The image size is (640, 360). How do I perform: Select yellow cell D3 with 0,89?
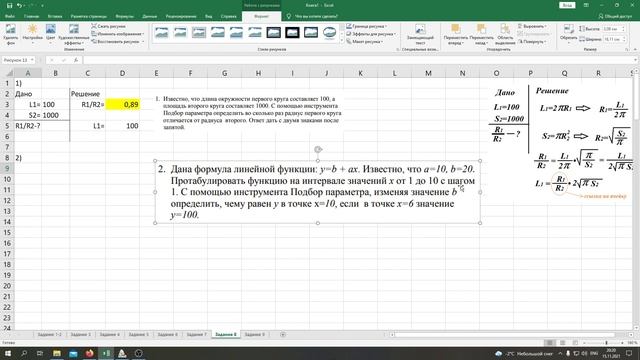[x=122, y=104]
